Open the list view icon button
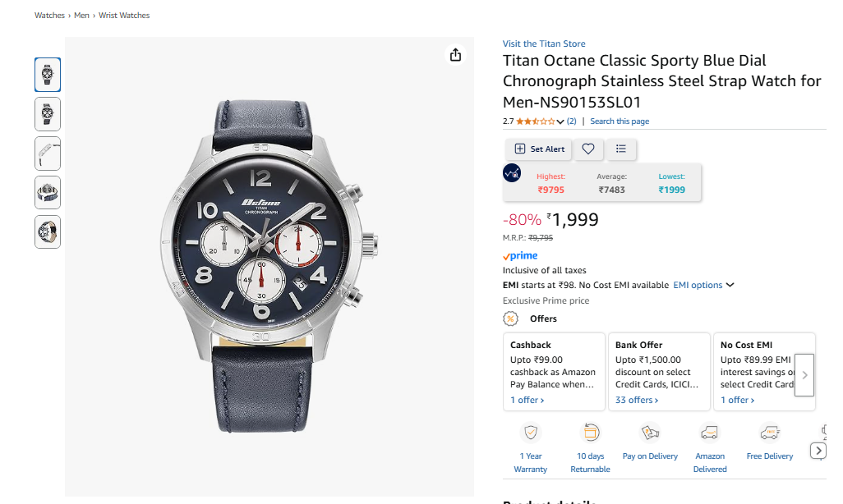Screen dimensions: 843x504 tap(621, 149)
